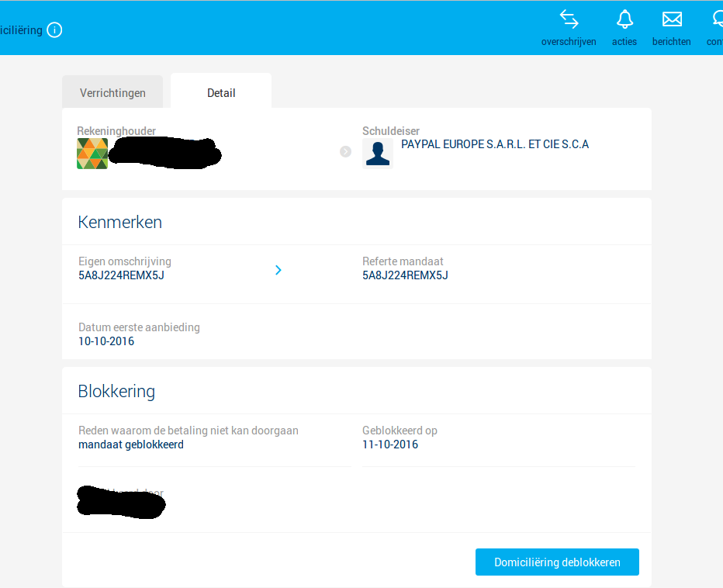
Task: Open berichten with the envelope icon
Action: point(672,19)
